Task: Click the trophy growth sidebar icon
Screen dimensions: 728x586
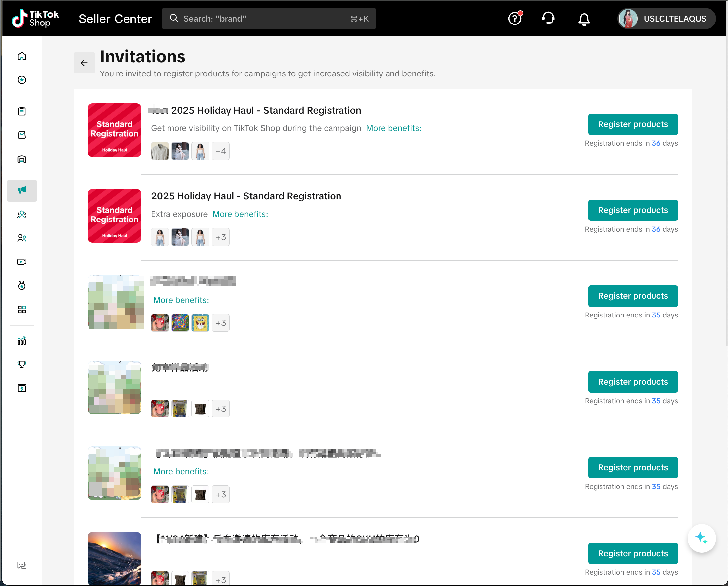Action: [x=22, y=364]
